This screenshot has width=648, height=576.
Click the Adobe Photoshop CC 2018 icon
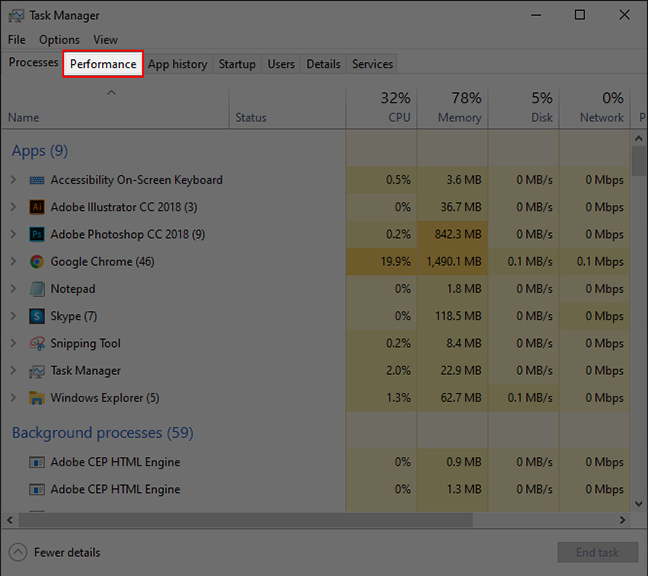pos(37,234)
